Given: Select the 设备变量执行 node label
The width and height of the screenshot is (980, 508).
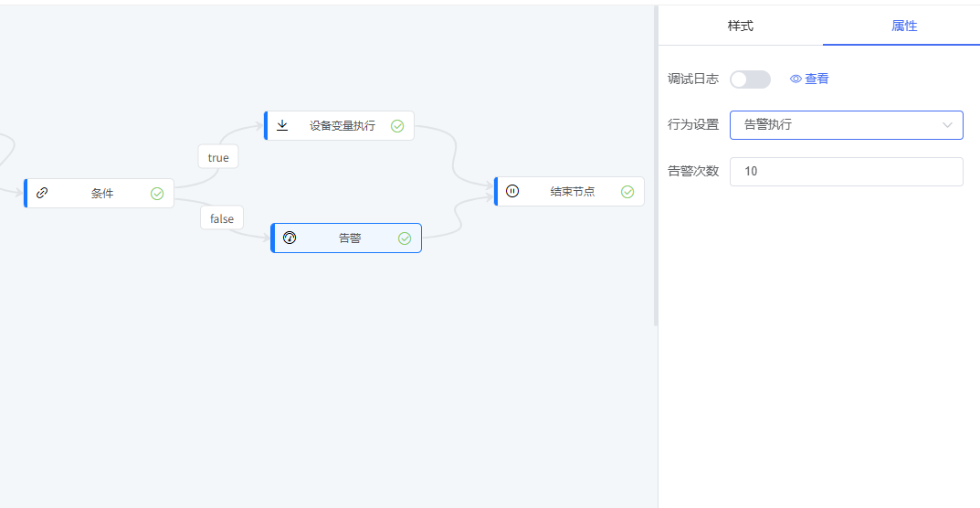Looking at the screenshot, I should [x=342, y=126].
